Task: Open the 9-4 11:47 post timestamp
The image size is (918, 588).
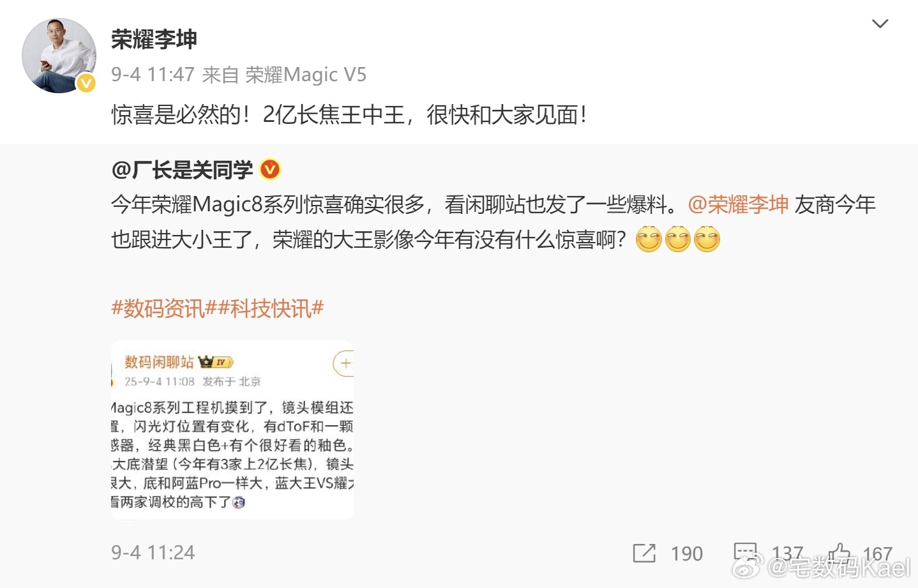Action: click(x=153, y=75)
